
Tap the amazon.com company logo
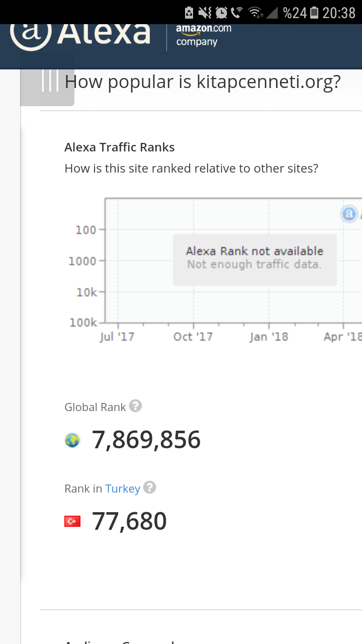point(204,35)
